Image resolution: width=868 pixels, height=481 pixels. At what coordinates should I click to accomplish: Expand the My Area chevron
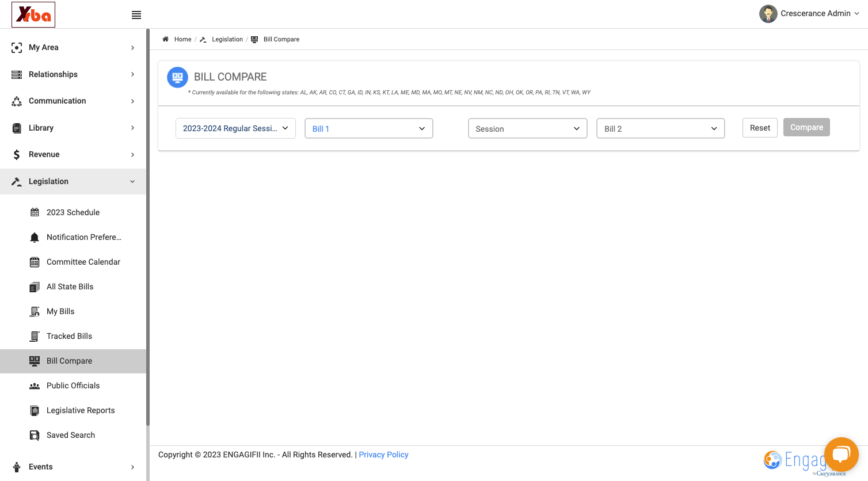pos(132,48)
